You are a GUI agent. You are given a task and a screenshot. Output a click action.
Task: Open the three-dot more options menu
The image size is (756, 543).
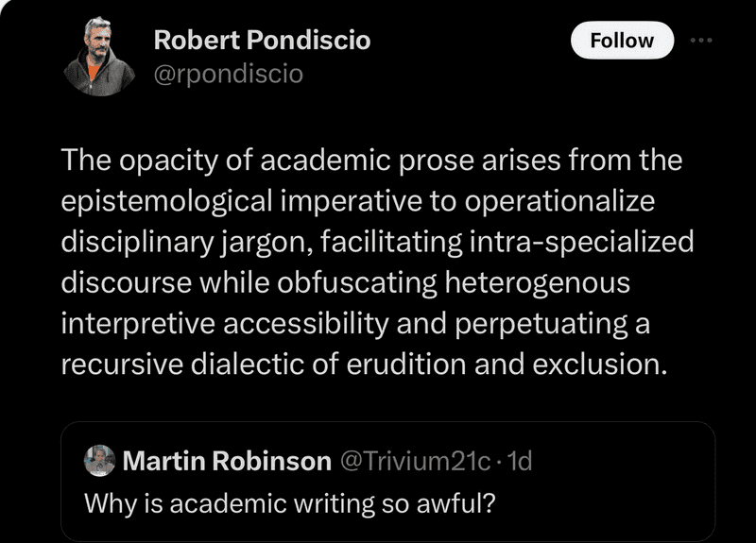click(701, 41)
